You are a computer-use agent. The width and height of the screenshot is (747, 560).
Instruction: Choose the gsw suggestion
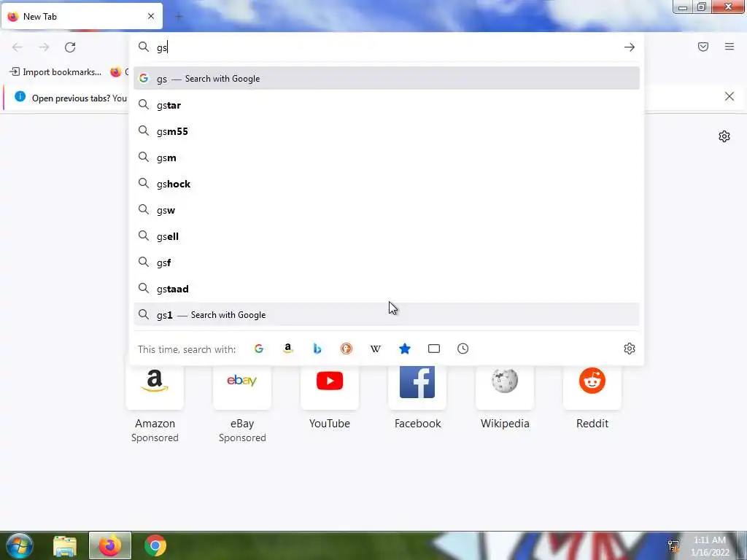tap(387, 210)
